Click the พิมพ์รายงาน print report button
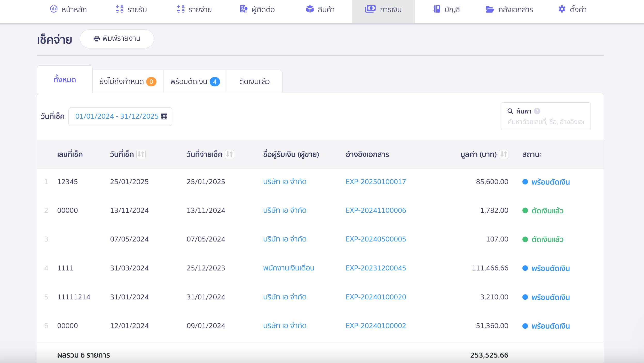Viewport: 644px width, 363px height. pos(117,39)
